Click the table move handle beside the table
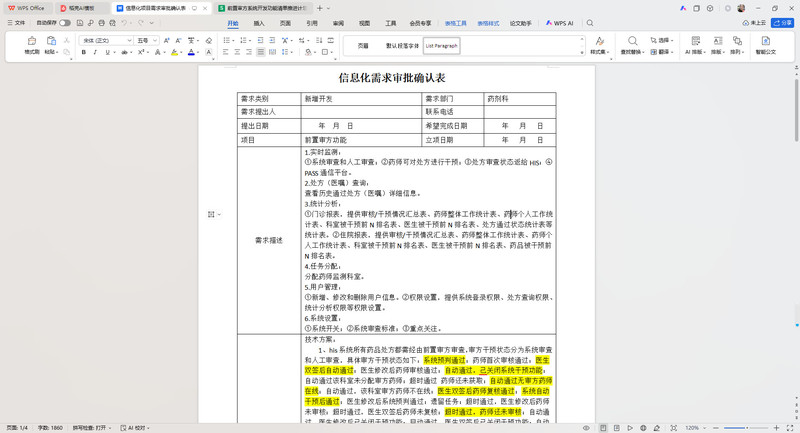 [x=211, y=215]
